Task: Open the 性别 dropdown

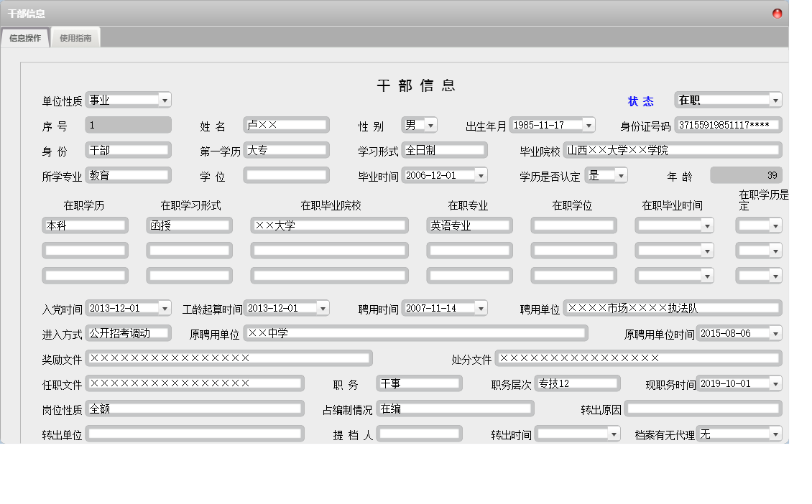Action: 430,126
